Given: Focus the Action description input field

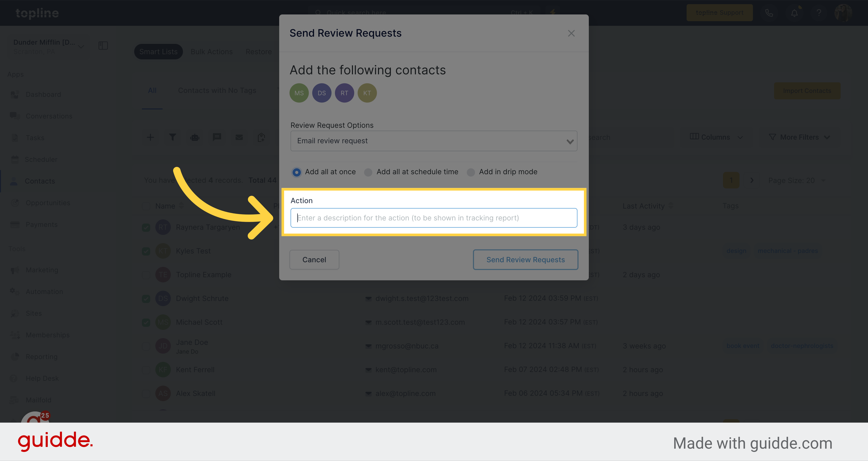Looking at the screenshot, I should coord(434,218).
